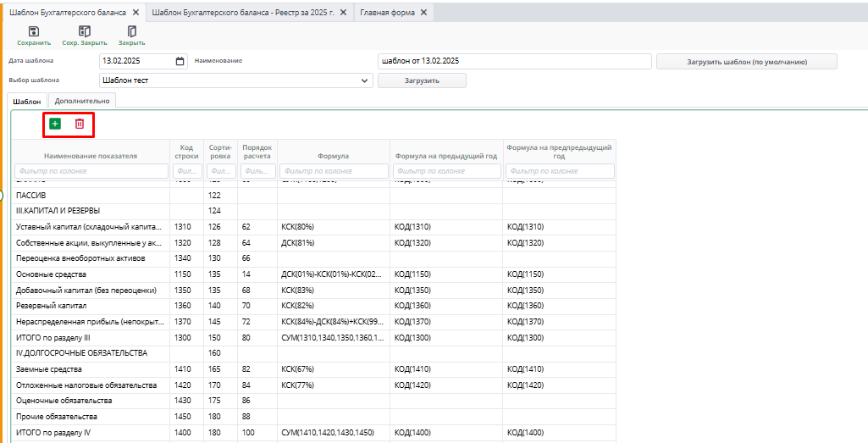The width and height of the screenshot is (868, 443).
Task: Select the Шаблон tab
Action: tap(27, 101)
